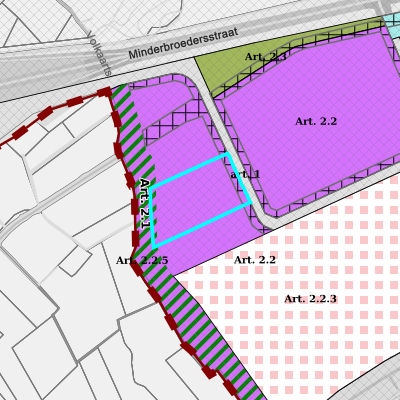Click the Minderbroedersstraat street label
This screenshot has width=400, height=400.
coord(184,44)
